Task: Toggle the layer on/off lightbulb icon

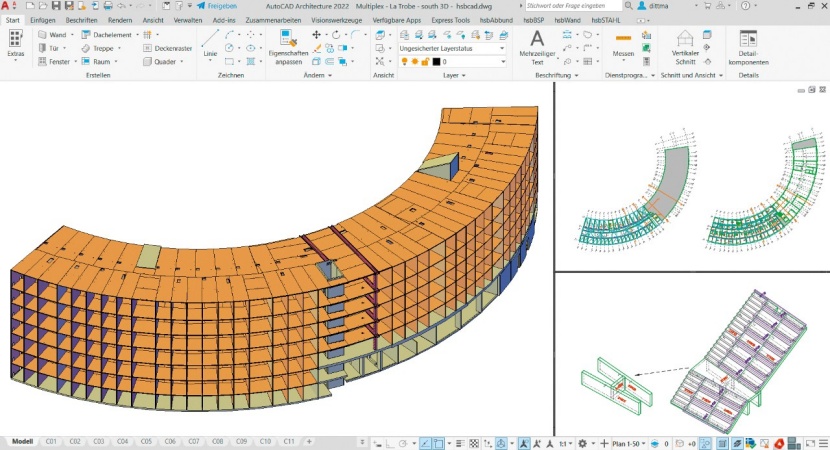Action: (x=405, y=62)
